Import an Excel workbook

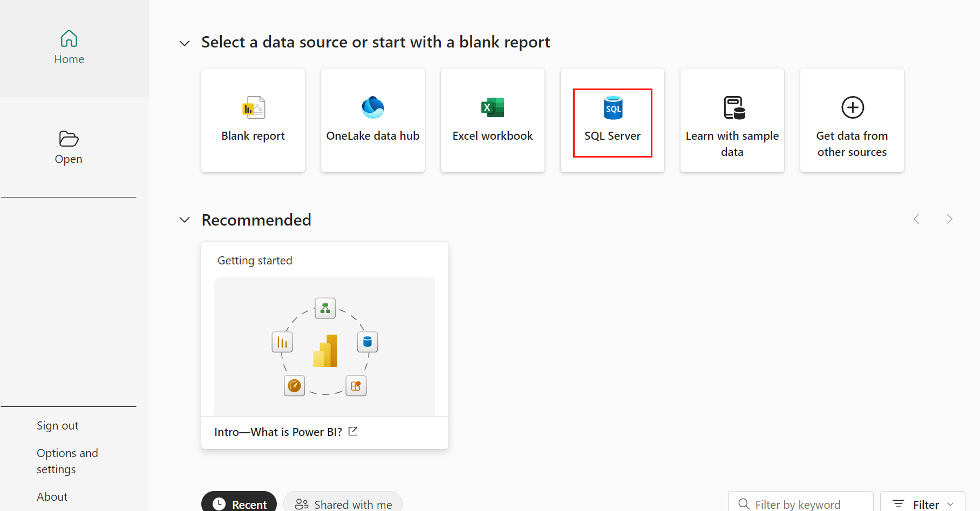[x=492, y=120]
